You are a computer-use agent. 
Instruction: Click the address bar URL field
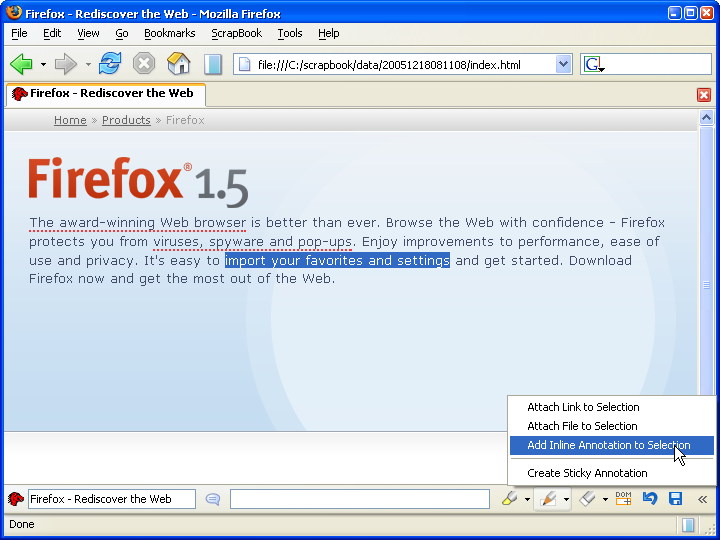click(x=403, y=65)
